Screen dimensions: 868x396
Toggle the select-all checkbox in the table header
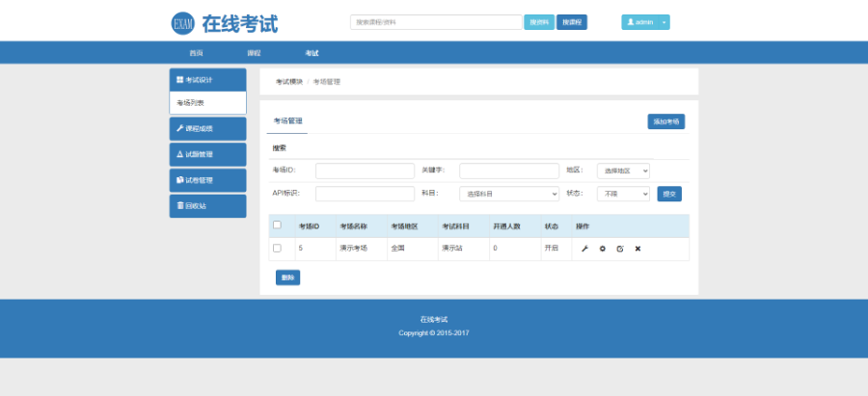(x=278, y=225)
